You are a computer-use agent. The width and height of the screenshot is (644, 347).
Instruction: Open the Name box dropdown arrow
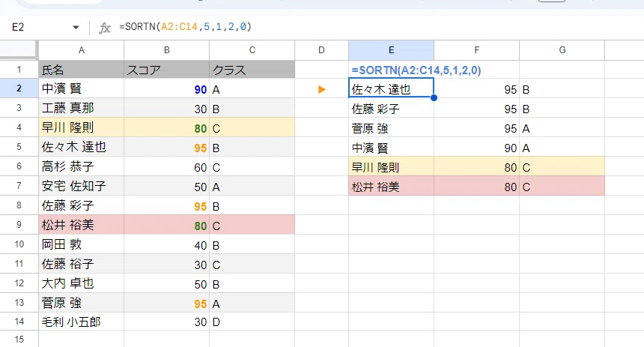(x=76, y=28)
